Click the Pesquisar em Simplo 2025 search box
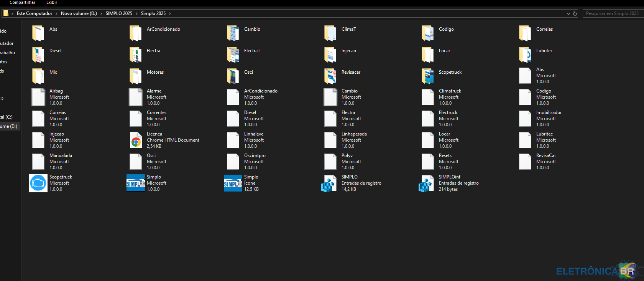 pos(612,13)
